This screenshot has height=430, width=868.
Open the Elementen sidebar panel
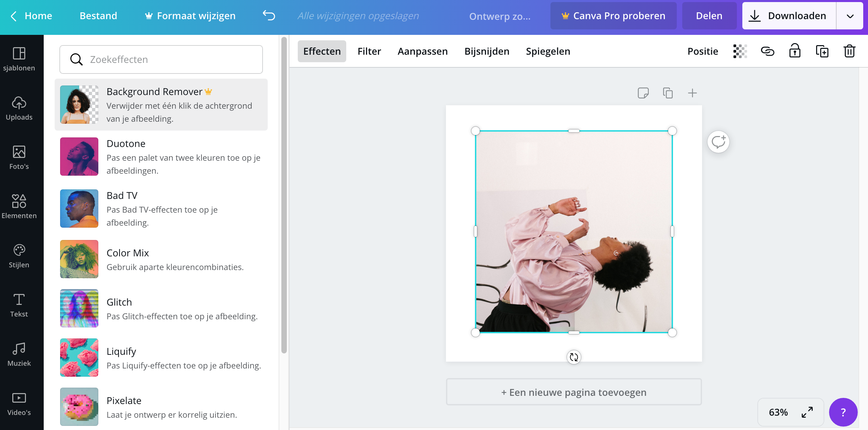(x=19, y=207)
